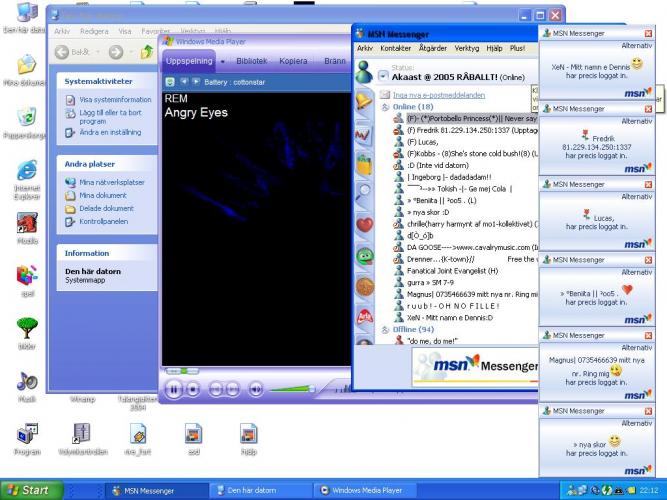The image size is (667, 500).
Task: Open the stock chart tab in MSN sidebar
Action: pos(364,133)
